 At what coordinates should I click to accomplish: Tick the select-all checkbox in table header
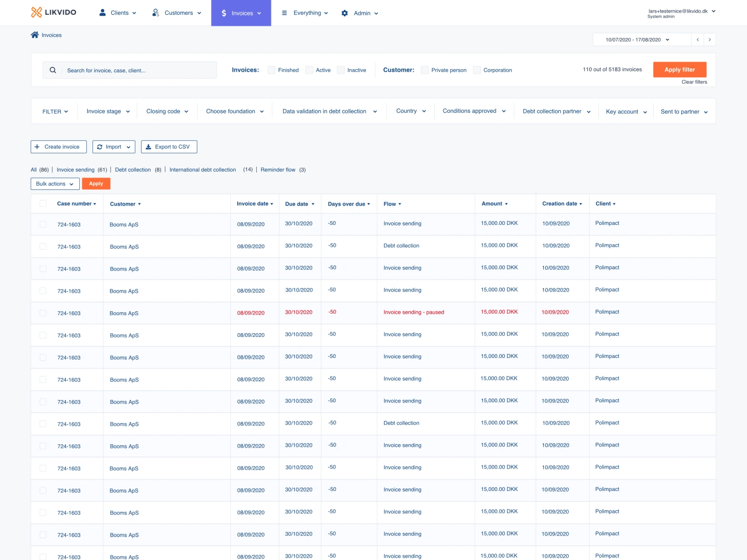pyautogui.click(x=43, y=203)
